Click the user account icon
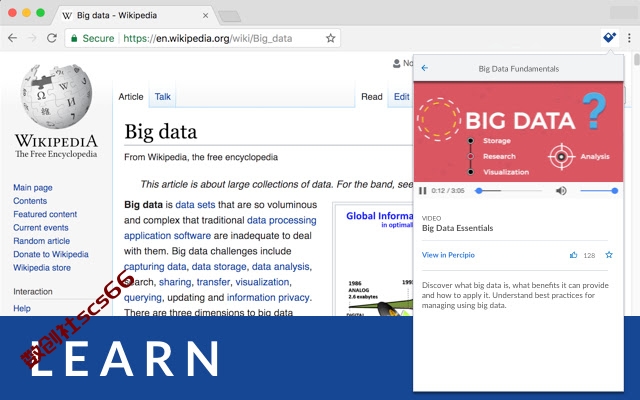Image resolution: width=640 pixels, height=400 pixels. pos(396,63)
